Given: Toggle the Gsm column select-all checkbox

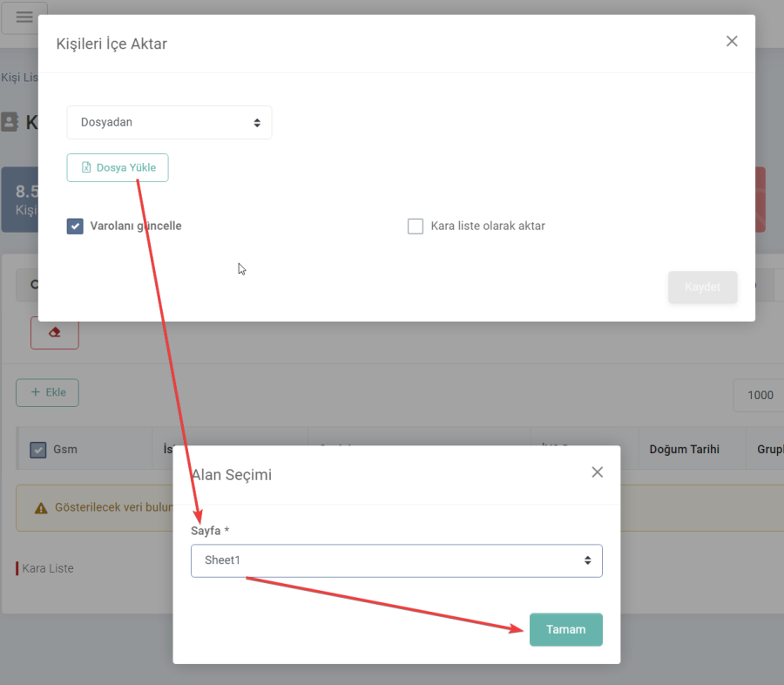Looking at the screenshot, I should pos(38,450).
